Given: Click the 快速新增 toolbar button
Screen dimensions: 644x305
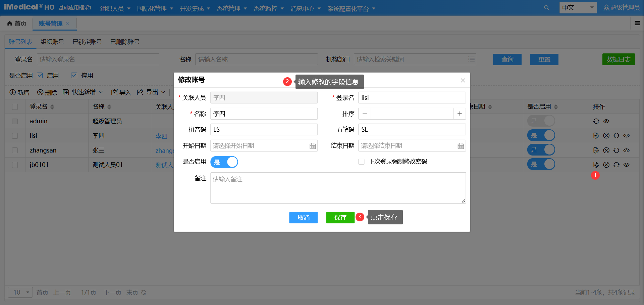Looking at the screenshot, I should coord(83,92).
